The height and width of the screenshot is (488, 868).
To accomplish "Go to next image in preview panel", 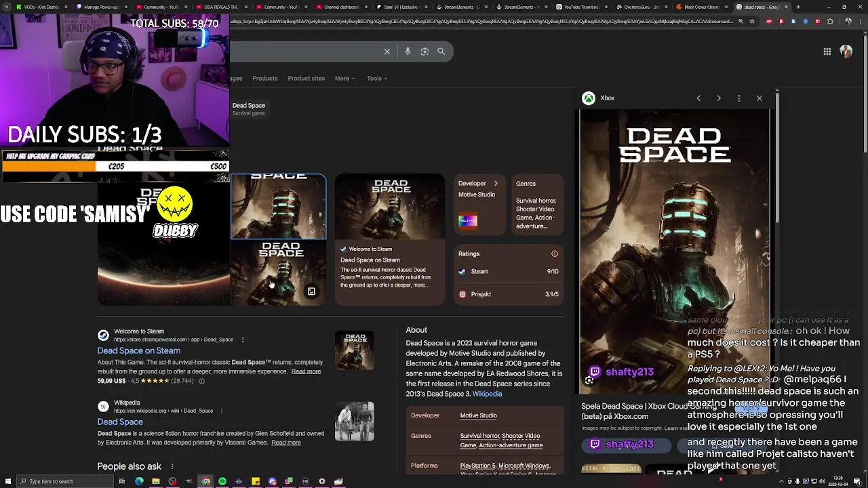I will pos(719,98).
